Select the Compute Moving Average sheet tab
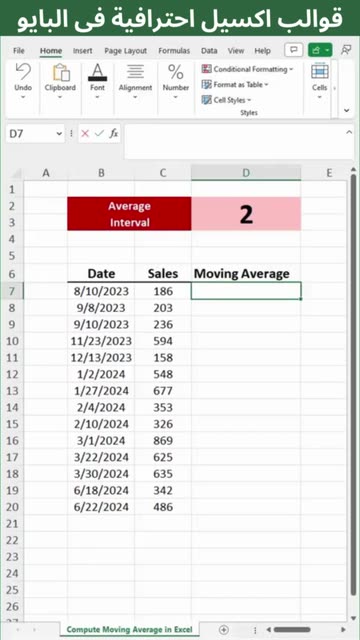This screenshot has height=640, width=360. click(129, 629)
